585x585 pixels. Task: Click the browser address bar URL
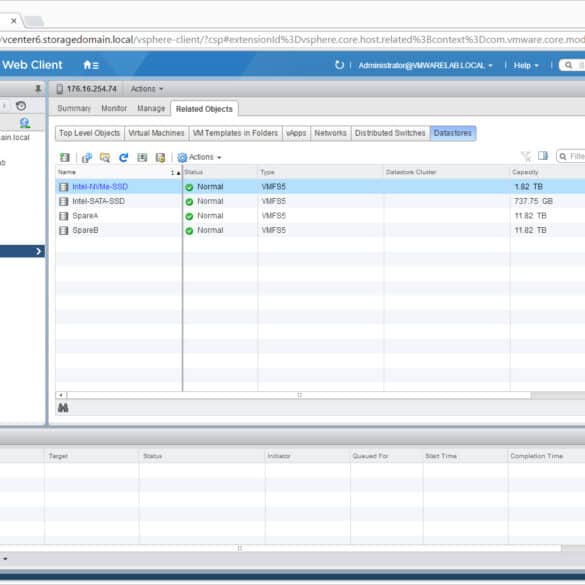click(x=292, y=40)
